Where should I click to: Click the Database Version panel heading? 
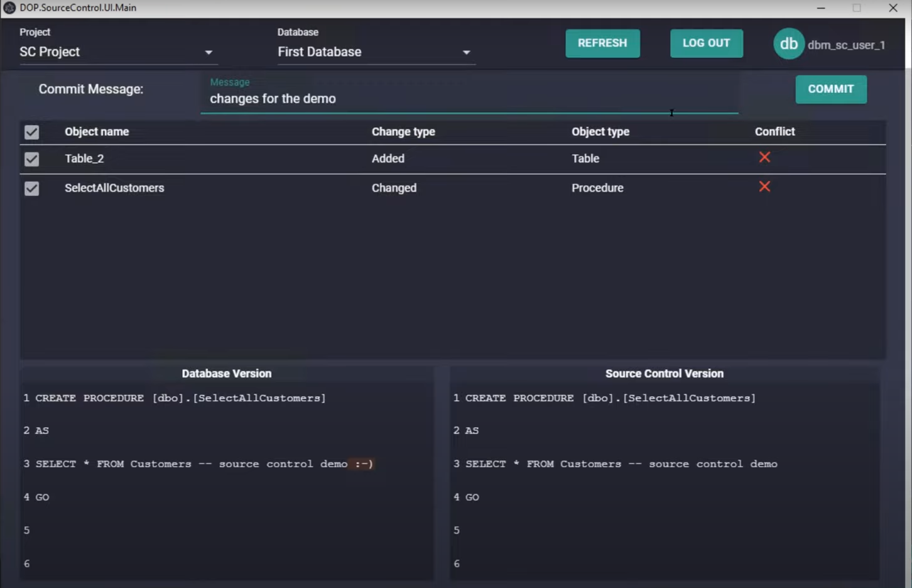pos(227,373)
